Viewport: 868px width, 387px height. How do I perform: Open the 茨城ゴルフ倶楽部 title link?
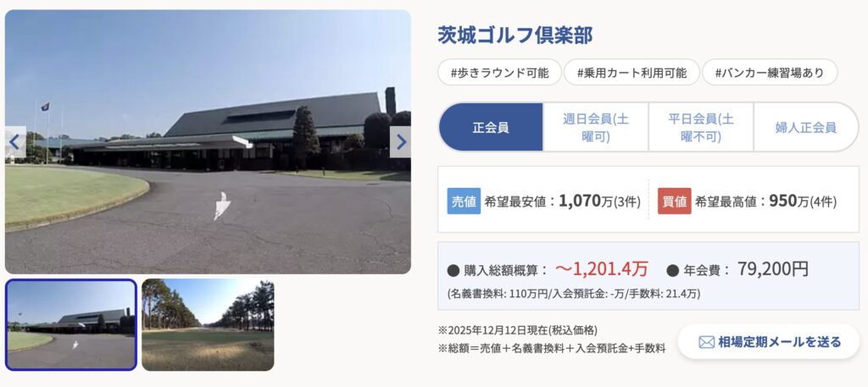click(515, 36)
